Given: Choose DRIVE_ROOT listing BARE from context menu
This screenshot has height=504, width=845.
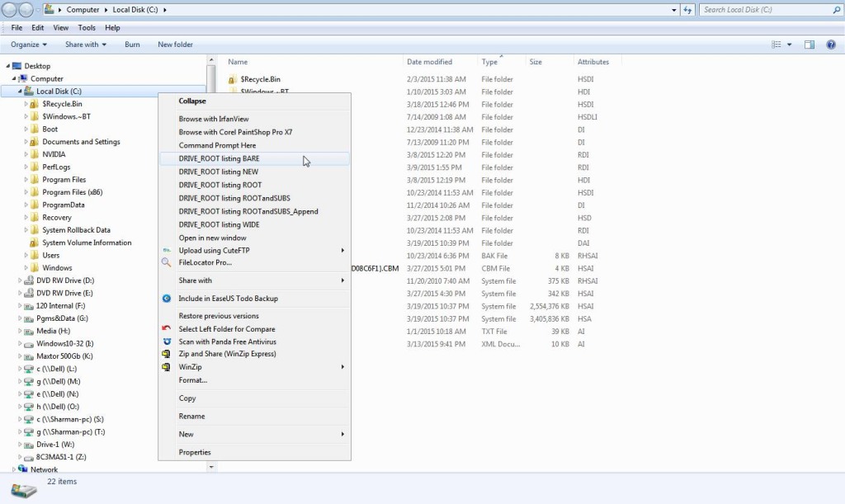Looking at the screenshot, I should (219, 158).
